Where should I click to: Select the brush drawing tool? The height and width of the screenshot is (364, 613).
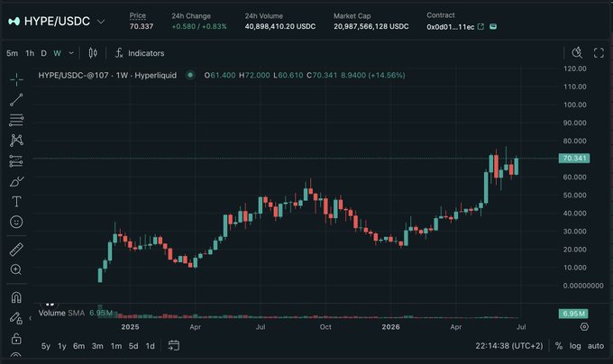(x=16, y=181)
